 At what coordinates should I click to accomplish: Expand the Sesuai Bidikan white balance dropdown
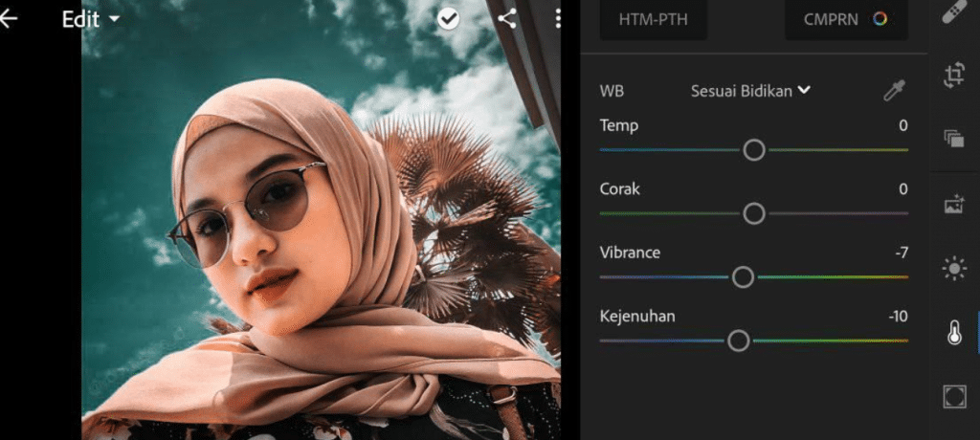(x=750, y=91)
